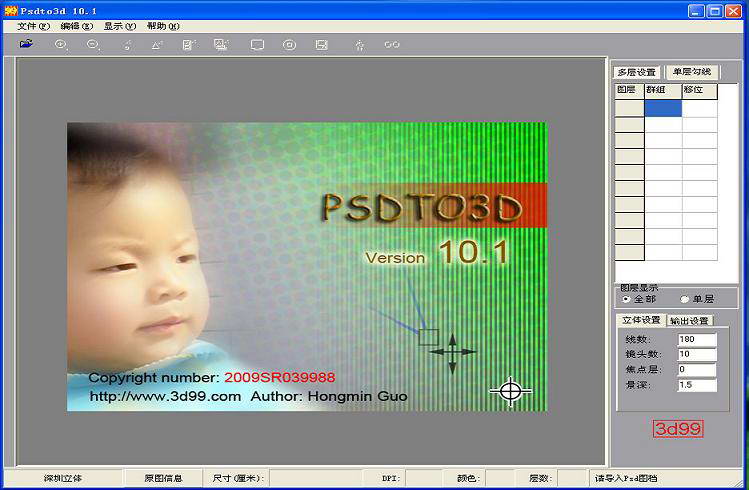
Task: Open the 帮助 menu
Action: pyautogui.click(x=163, y=26)
